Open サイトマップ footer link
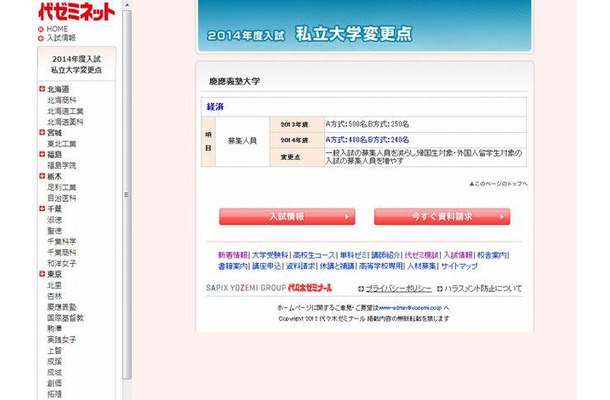This screenshot has height=400, width=610. click(459, 266)
